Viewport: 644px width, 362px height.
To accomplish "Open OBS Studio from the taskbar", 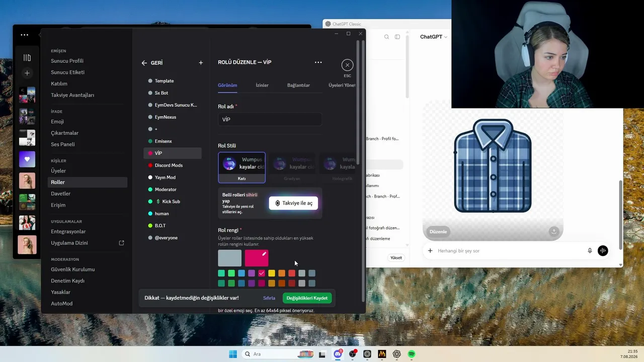I will click(353, 354).
